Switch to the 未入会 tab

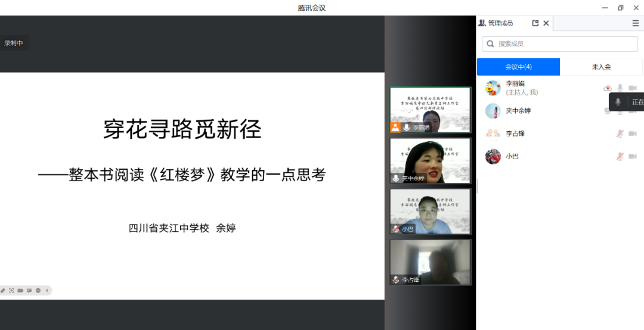(x=601, y=67)
